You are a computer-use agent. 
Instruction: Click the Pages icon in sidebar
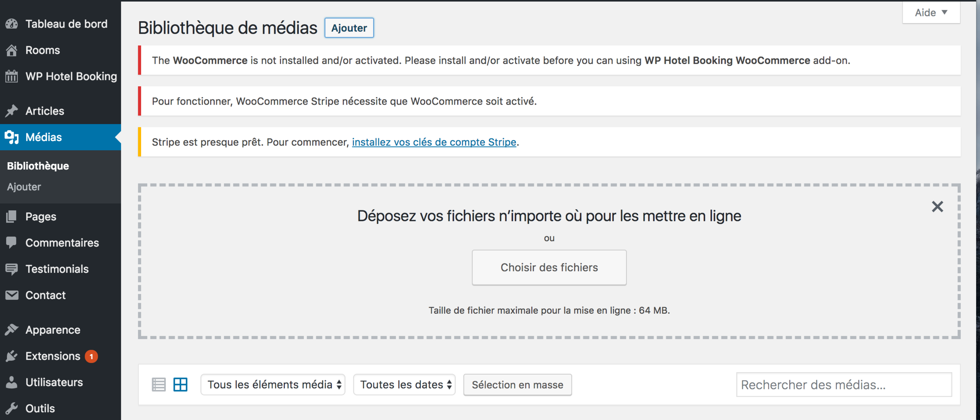click(x=12, y=217)
